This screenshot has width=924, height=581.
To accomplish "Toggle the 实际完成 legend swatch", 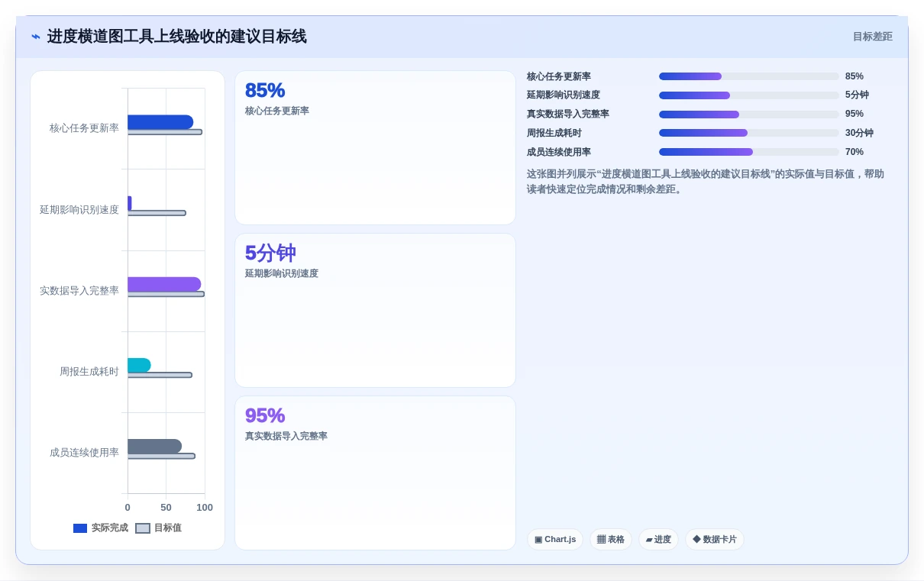I will (80, 528).
